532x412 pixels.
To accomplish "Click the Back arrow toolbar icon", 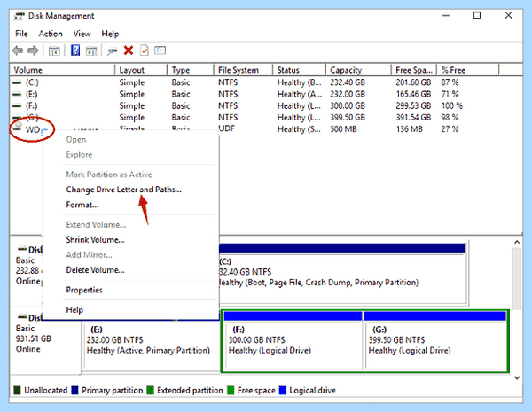I will tap(18, 51).
